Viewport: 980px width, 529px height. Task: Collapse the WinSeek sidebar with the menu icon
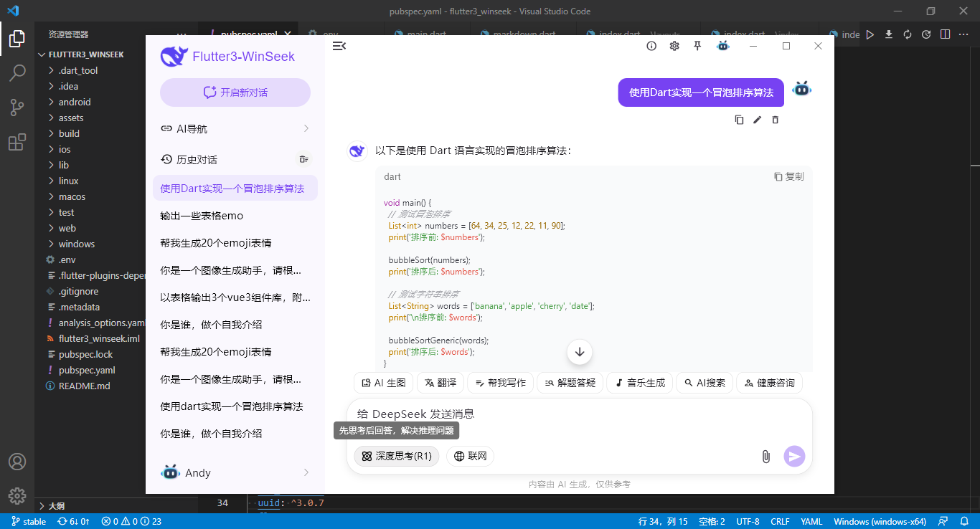(339, 46)
